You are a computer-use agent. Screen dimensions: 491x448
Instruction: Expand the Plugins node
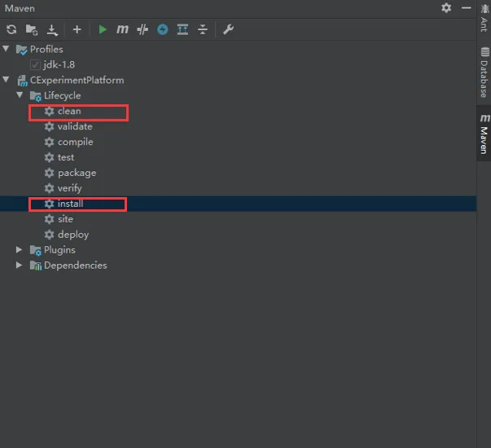pos(19,250)
